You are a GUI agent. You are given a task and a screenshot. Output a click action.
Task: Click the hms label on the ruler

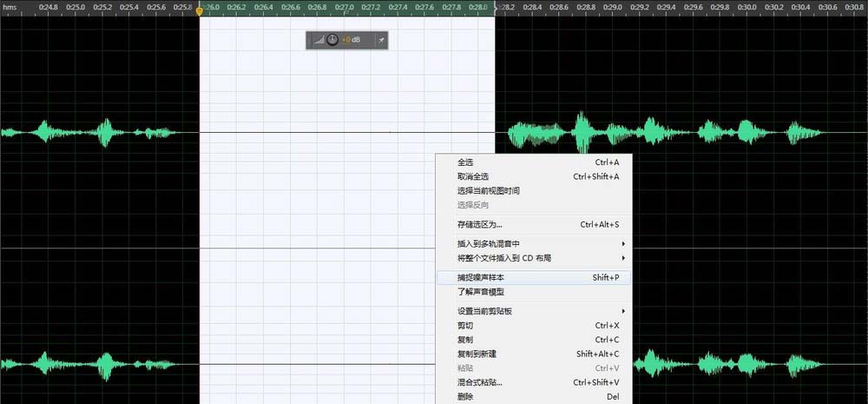tap(10, 7)
